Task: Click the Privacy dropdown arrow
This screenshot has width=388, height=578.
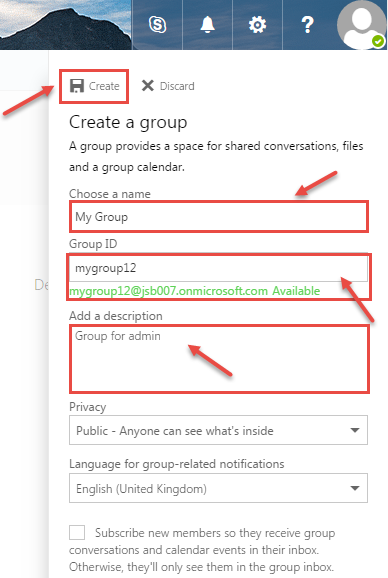Action: (355, 430)
